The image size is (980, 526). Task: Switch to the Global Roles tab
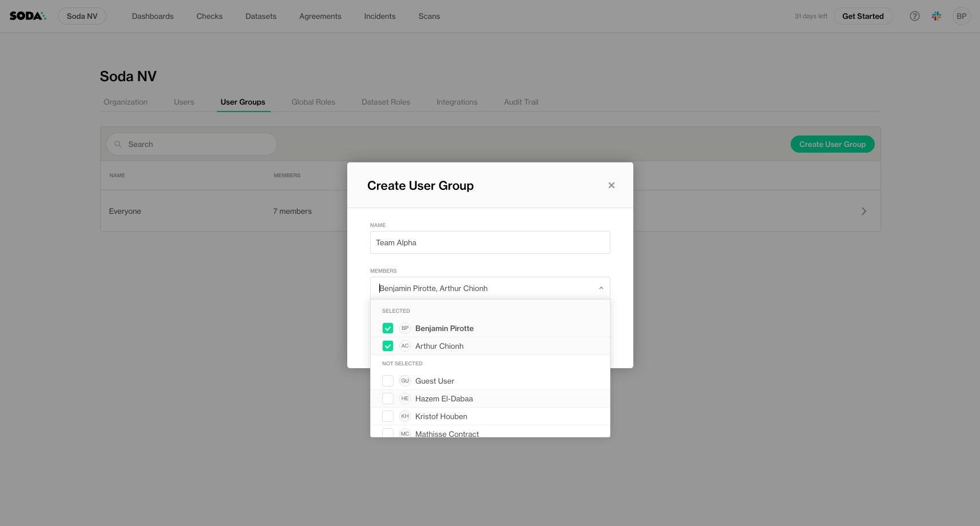(x=313, y=102)
